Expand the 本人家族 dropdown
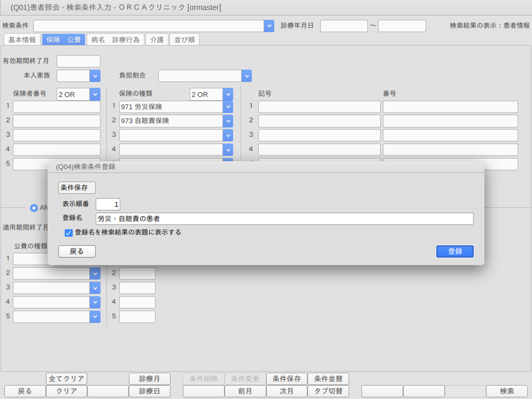This screenshot has height=399, width=532. tap(95, 76)
